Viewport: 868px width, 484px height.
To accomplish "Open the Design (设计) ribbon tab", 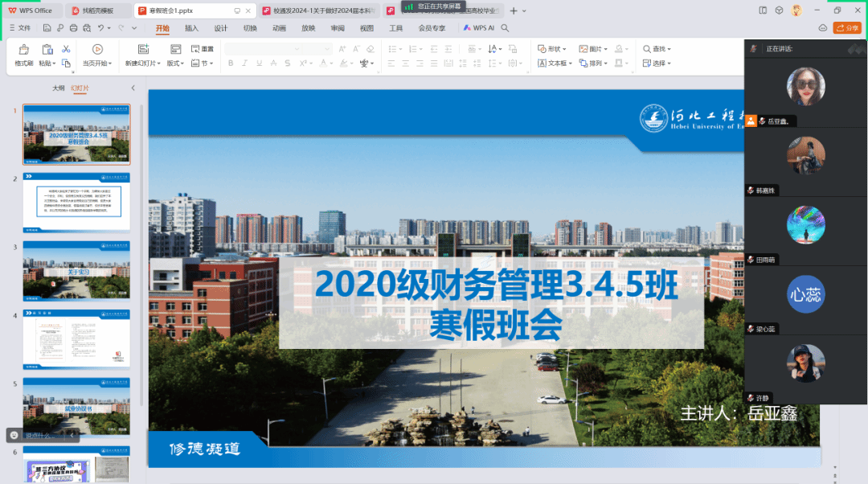I will click(220, 28).
